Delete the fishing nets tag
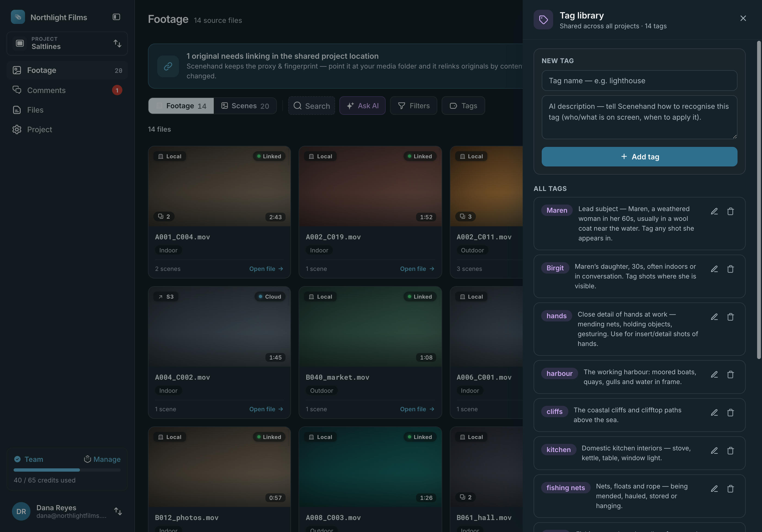The width and height of the screenshot is (762, 532). (730, 489)
